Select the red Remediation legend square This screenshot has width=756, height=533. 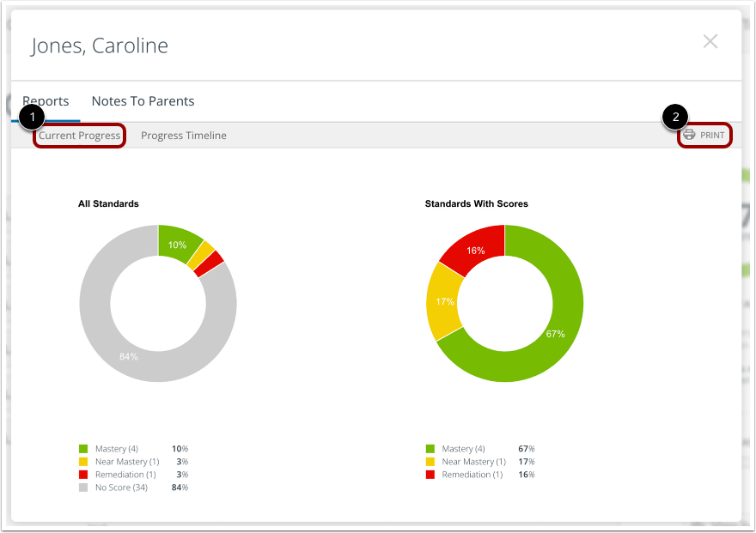pyautogui.click(x=82, y=474)
